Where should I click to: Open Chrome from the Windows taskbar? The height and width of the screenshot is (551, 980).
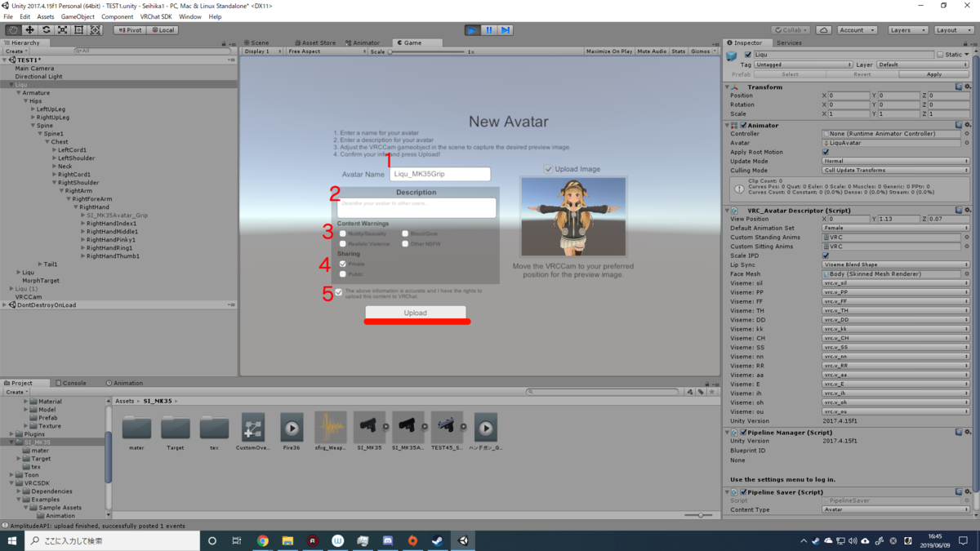[263, 540]
